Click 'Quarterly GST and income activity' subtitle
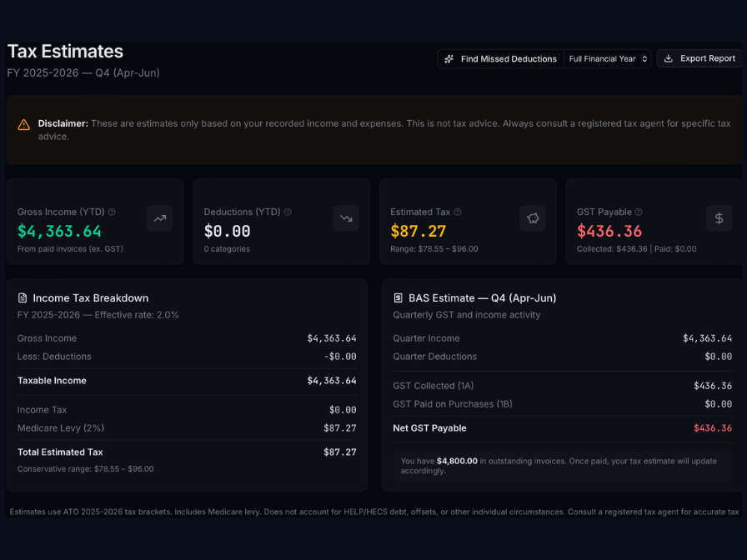The image size is (747, 560). (x=466, y=315)
